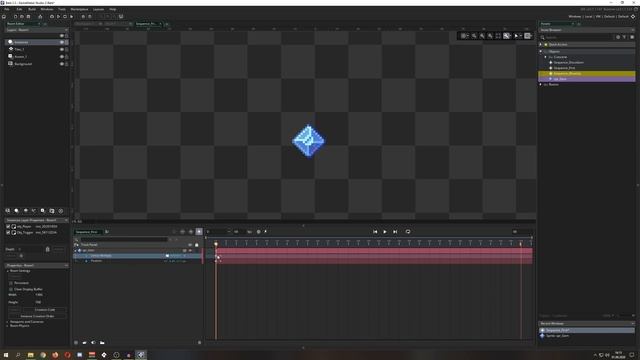Click the Instance Creation Order button
The image size is (640, 360).
[37, 316]
